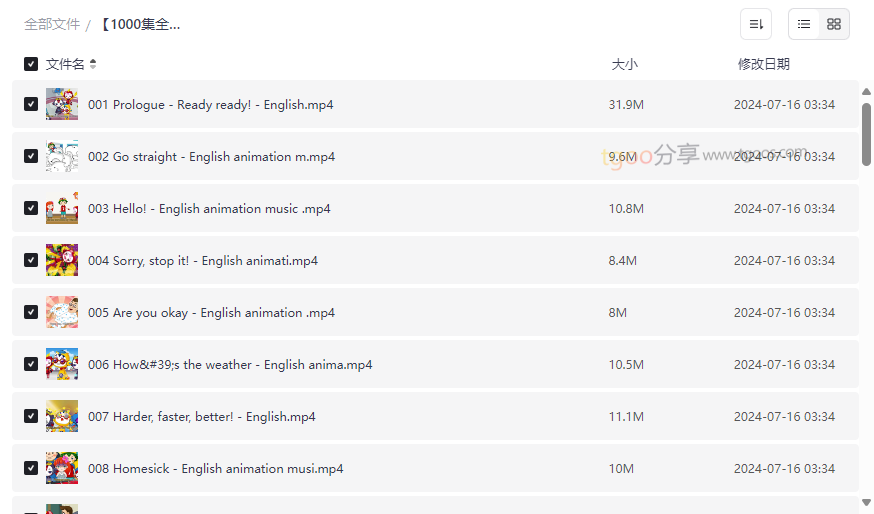Uncheck the 004 Sorry, stop it! checkbox
Image resolution: width=874 pixels, height=514 pixels.
[x=31, y=260]
